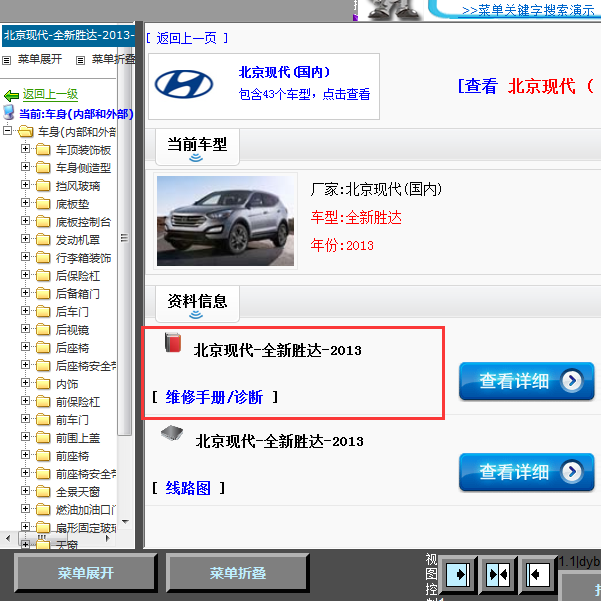
Task: Click the 后保险杠 folder icon
Action: pos(43,276)
